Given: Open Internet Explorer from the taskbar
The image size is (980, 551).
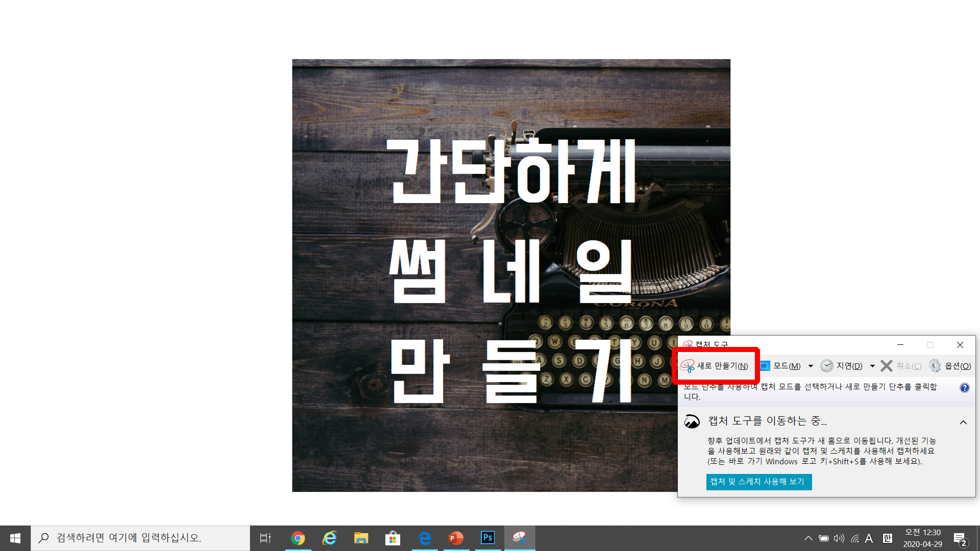Looking at the screenshot, I should (x=330, y=538).
